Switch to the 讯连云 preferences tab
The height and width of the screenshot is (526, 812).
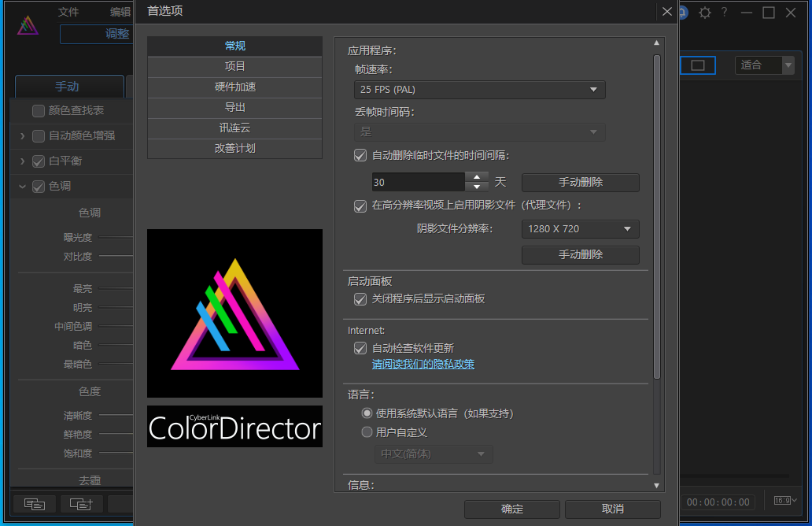pyautogui.click(x=234, y=128)
